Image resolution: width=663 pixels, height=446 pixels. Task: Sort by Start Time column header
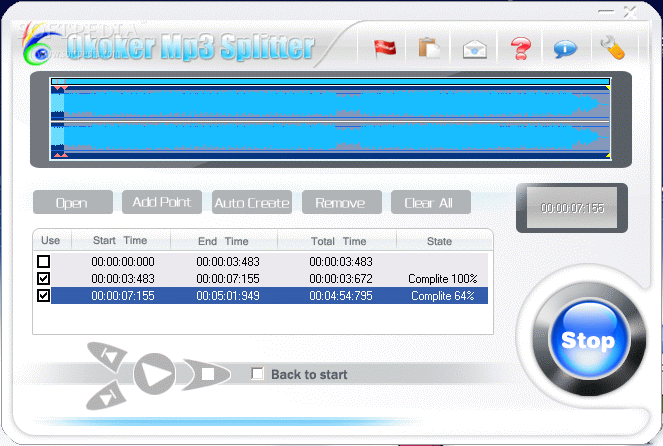coord(121,241)
